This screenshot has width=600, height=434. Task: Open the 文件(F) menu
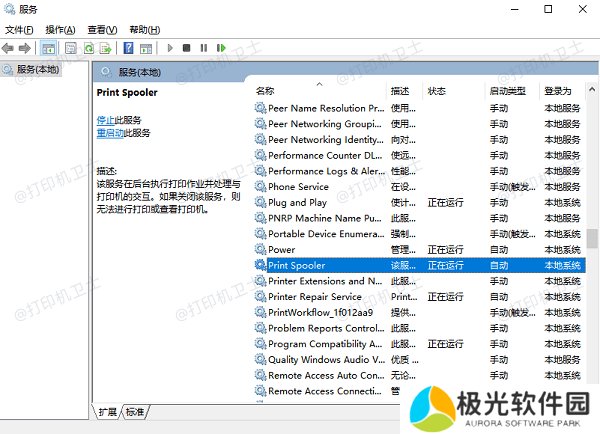point(20,30)
